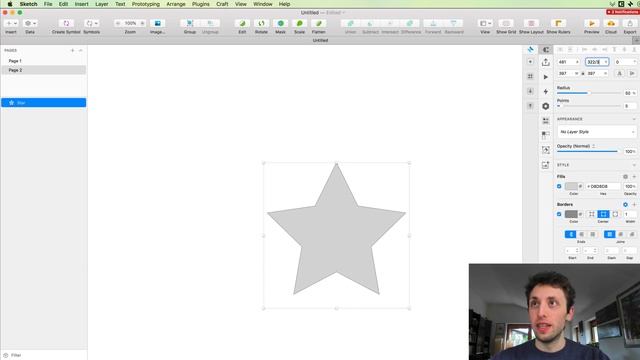Open the Plugins menu
Image resolution: width=640 pixels, height=360 pixels.
point(201,4)
